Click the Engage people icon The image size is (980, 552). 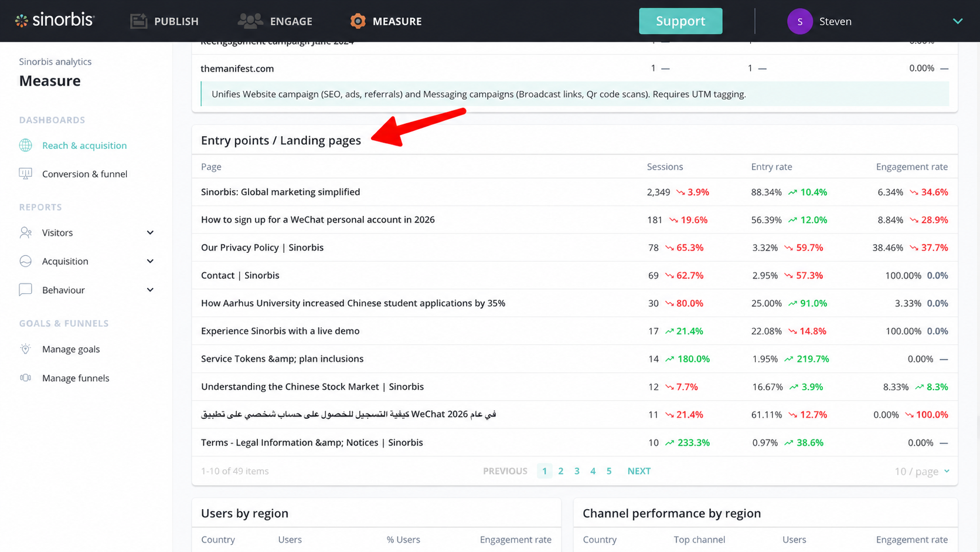250,21
